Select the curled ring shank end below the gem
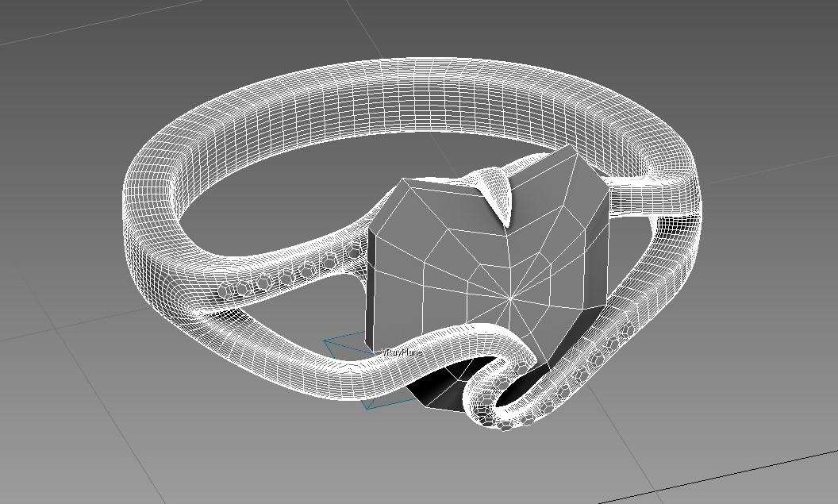The image size is (838, 504). coord(498,394)
